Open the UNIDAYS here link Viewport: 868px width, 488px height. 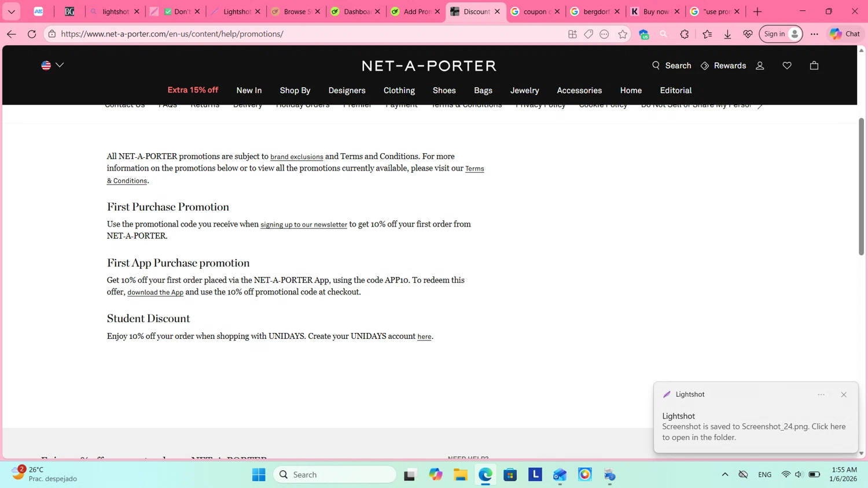point(424,337)
